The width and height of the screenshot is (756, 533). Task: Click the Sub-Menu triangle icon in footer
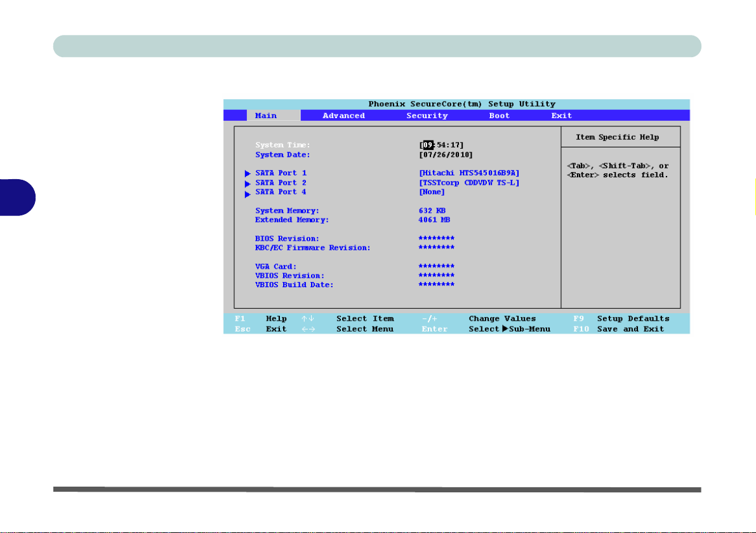click(x=505, y=329)
